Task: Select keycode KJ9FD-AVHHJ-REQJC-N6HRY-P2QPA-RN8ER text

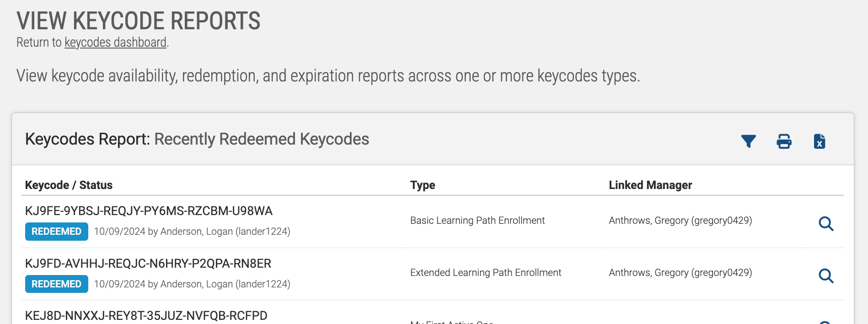Action: pos(148,264)
